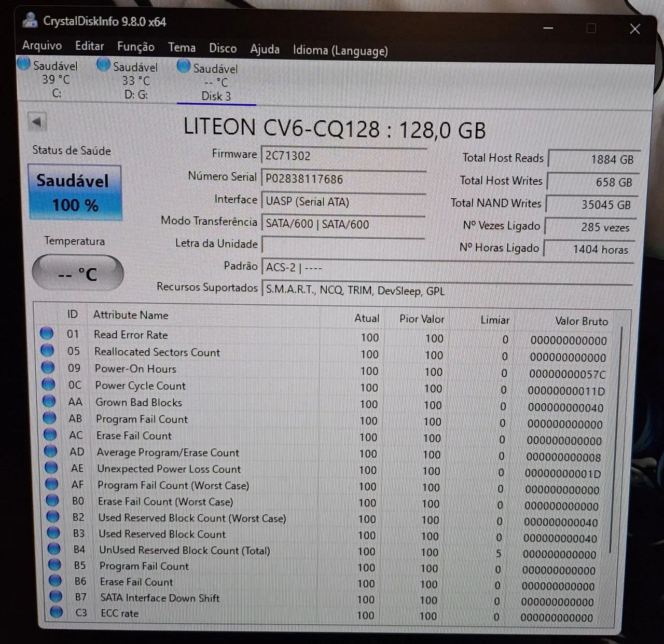Click status icon of Unexpected Power Loss Count row
The image size is (664, 644).
point(51,468)
